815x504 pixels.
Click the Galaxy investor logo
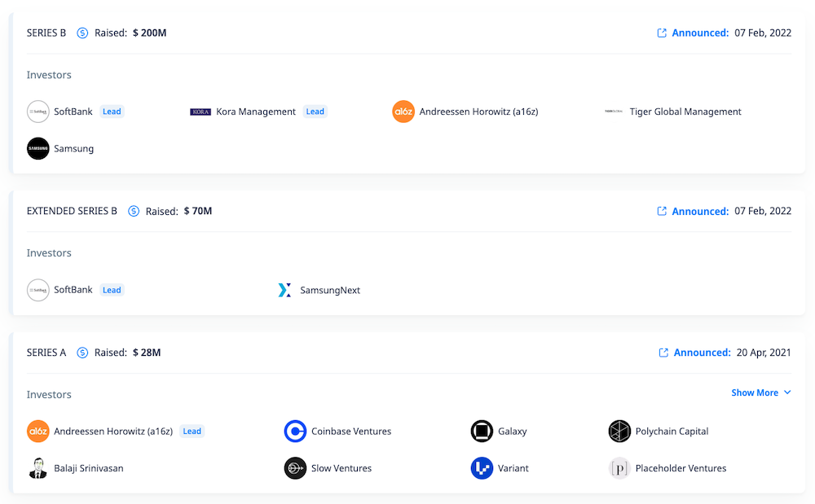click(x=482, y=432)
